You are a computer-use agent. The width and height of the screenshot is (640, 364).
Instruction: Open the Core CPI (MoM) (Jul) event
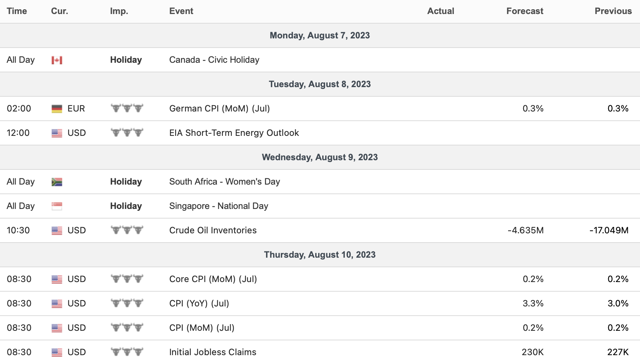213,279
